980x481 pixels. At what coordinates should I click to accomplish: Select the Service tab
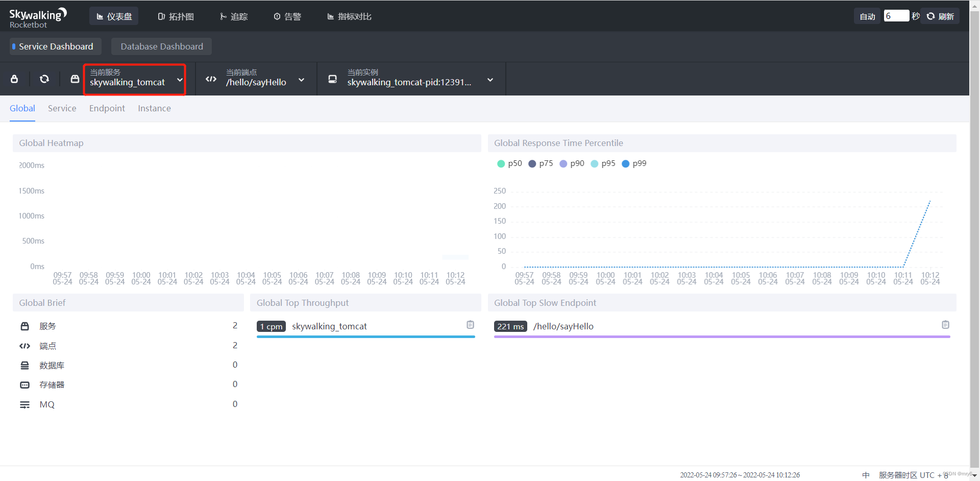62,108
